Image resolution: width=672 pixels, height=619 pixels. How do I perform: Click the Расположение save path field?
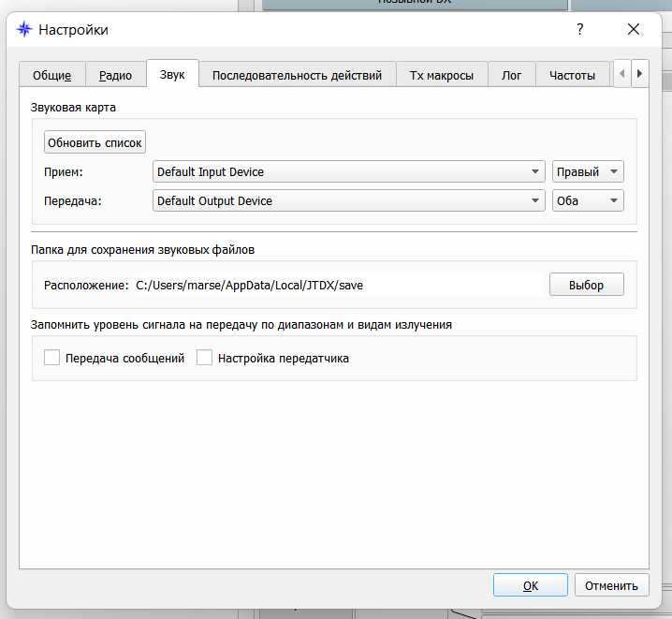tap(337, 285)
